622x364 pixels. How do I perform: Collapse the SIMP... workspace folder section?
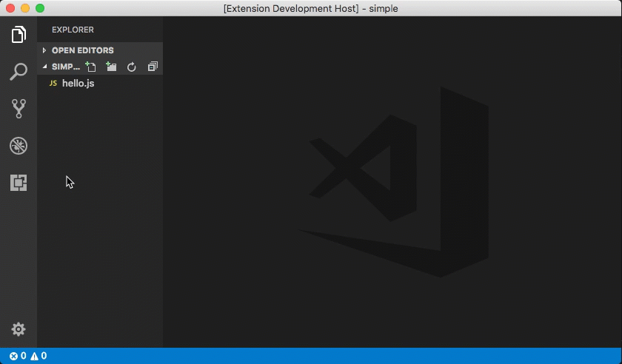[44, 67]
